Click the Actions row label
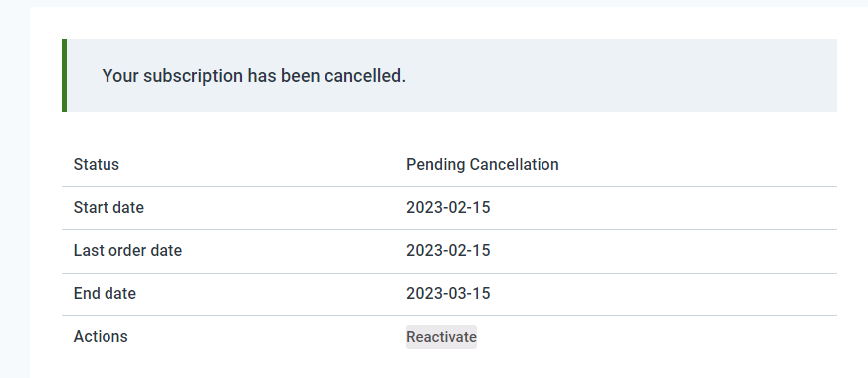 tap(101, 336)
